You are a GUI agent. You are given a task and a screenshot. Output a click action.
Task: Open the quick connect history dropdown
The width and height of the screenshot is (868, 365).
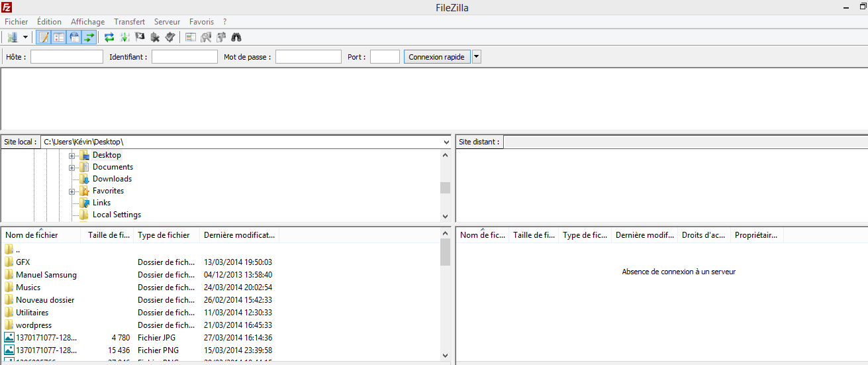477,57
